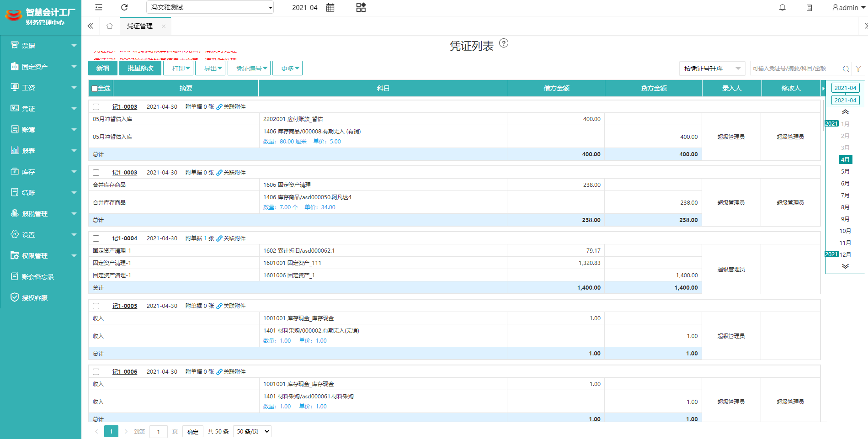Open the calculator icon in the header
This screenshot has height=439, width=868.
tap(809, 7)
